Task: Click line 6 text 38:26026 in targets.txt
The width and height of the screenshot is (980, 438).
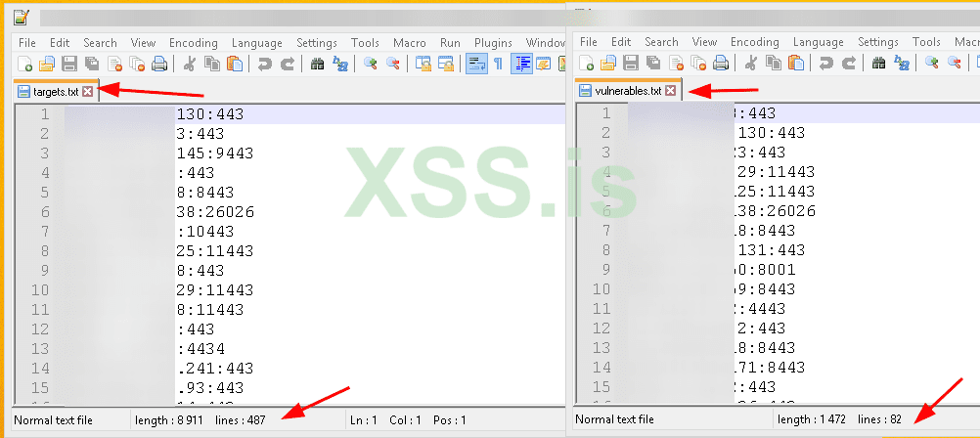Action: coord(215,212)
